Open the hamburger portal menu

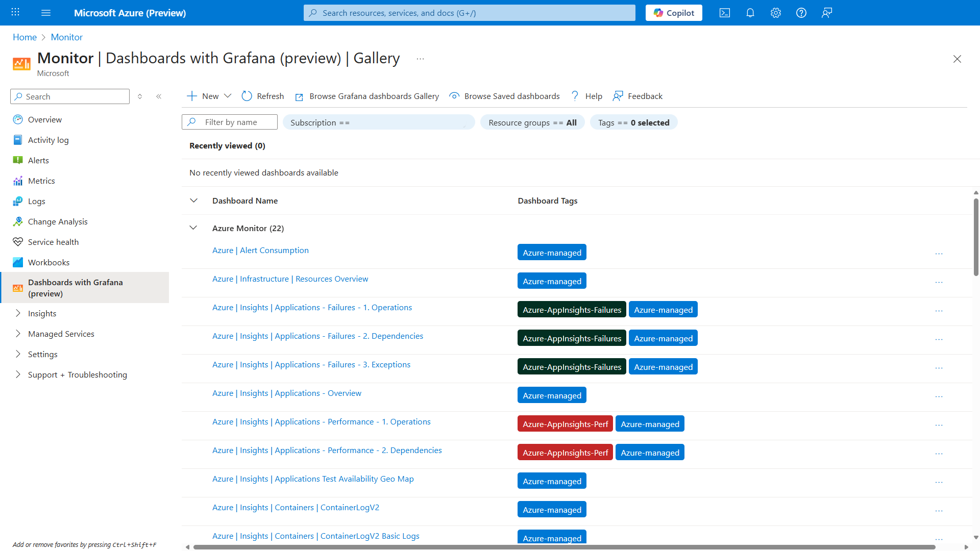click(x=46, y=13)
